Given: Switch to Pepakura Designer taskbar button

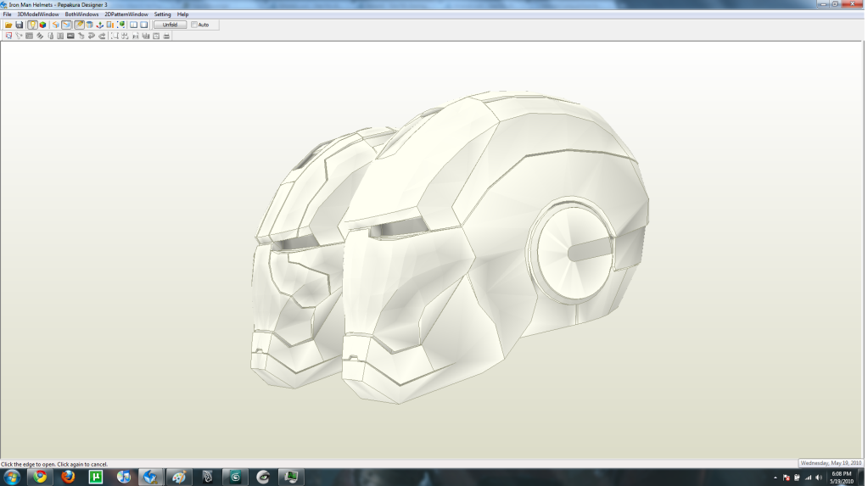Looking at the screenshot, I should click(x=150, y=477).
